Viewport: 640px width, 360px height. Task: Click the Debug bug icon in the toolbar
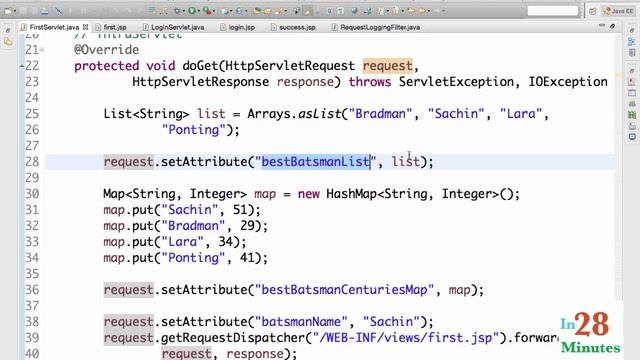pyautogui.click(x=177, y=11)
